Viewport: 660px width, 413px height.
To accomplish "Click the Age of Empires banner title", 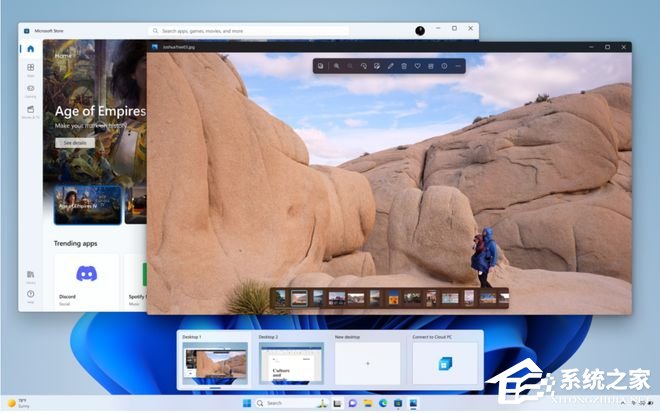I will click(x=100, y=111).
